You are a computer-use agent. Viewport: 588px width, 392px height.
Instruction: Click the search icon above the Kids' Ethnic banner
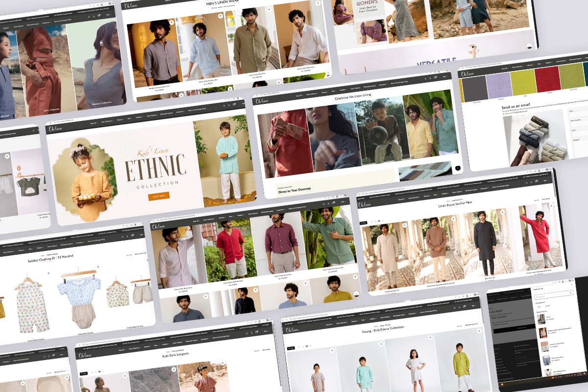(x=223, y=105)
